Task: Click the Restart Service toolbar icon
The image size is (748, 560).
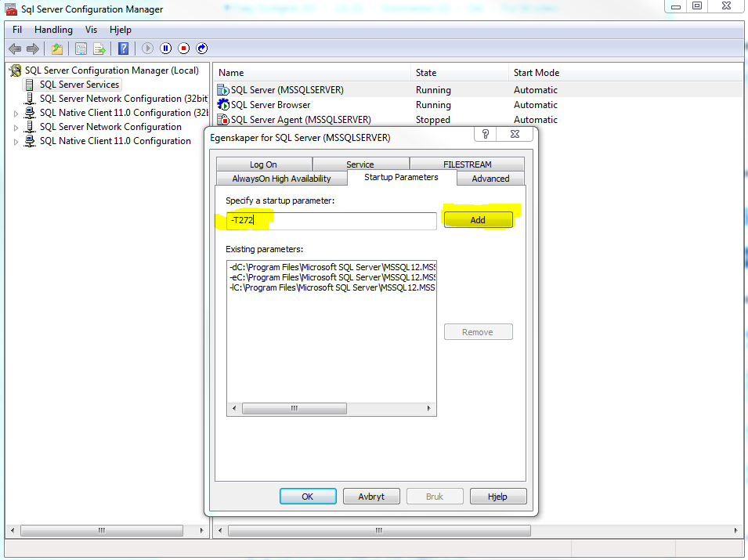Action: [202, 49]
